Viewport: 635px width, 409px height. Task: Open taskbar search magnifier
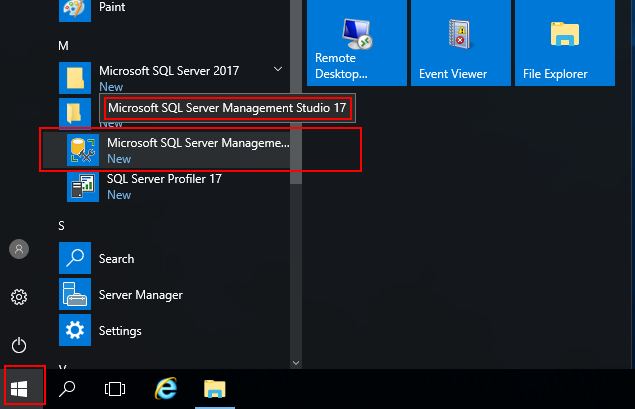(x=67, y=389)
